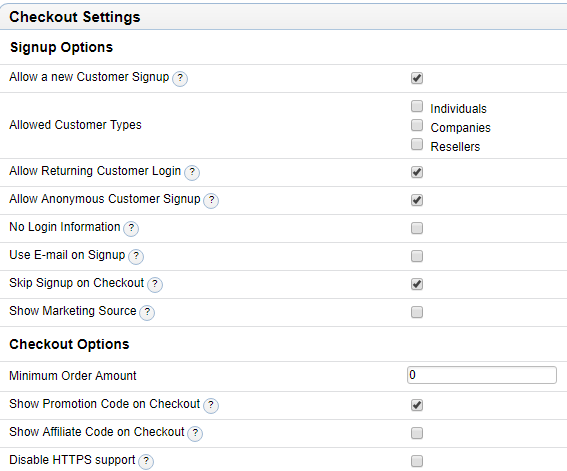567x471 pixels.
Task: Click help icon next to Use E-mail on Signup
Action: [136, 256]
